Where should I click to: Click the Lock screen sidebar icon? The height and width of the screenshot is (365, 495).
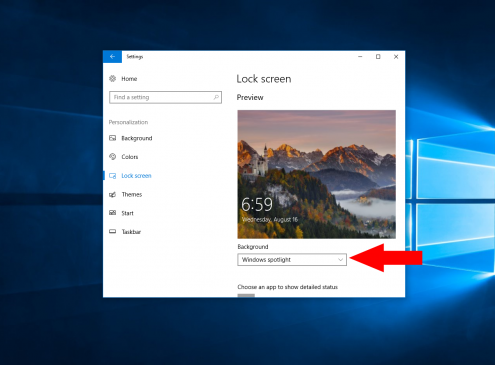(113, 176)
